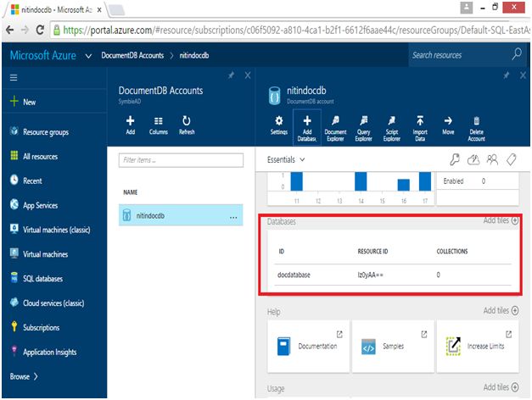Open Cloud services (classic) from sidebar
Image resolution: width=532 pixels, height=400 pixels.
(54, 303)
